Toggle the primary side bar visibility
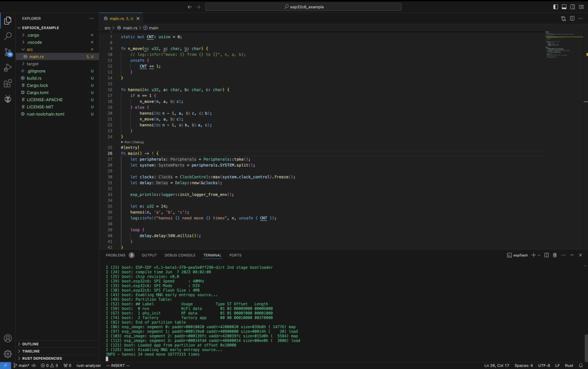Viewport: 588px width, 369px height. 556,7
